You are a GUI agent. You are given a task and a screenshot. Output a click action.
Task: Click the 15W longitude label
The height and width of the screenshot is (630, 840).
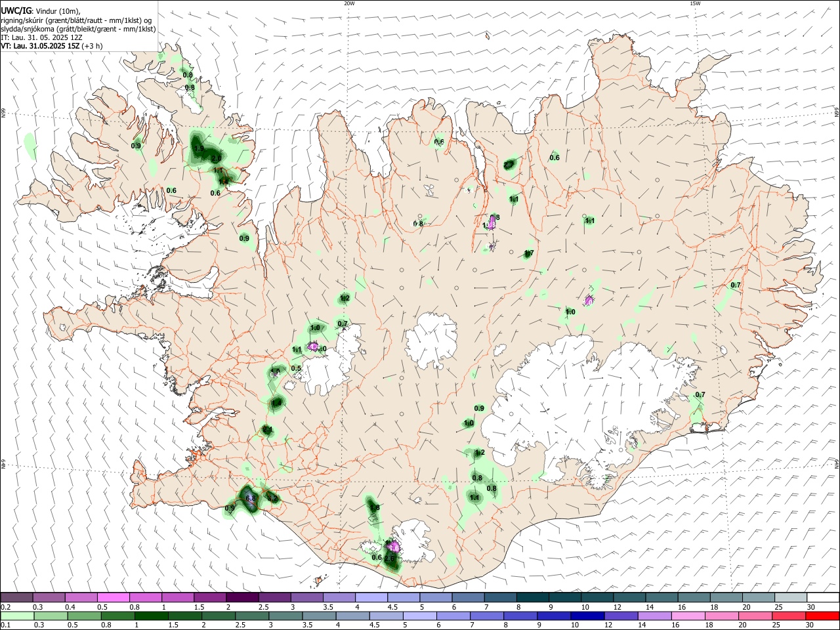tap(695, 3)
